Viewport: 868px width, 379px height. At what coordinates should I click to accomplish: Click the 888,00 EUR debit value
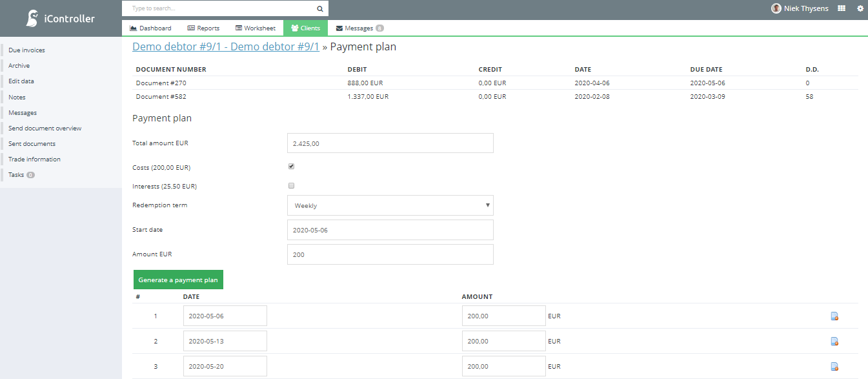[x=365, y=83]
